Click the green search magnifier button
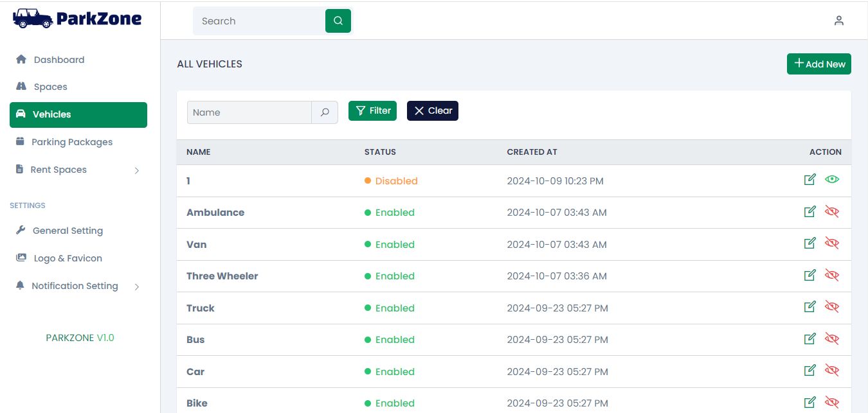This screenshot has width=868, height=413. (x=338, y=21)
